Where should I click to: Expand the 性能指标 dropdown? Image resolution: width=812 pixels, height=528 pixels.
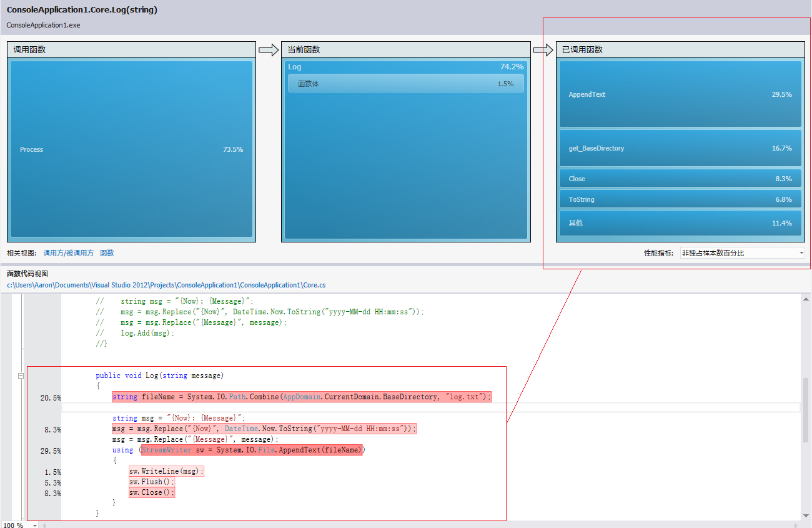(x=742, y=253)
